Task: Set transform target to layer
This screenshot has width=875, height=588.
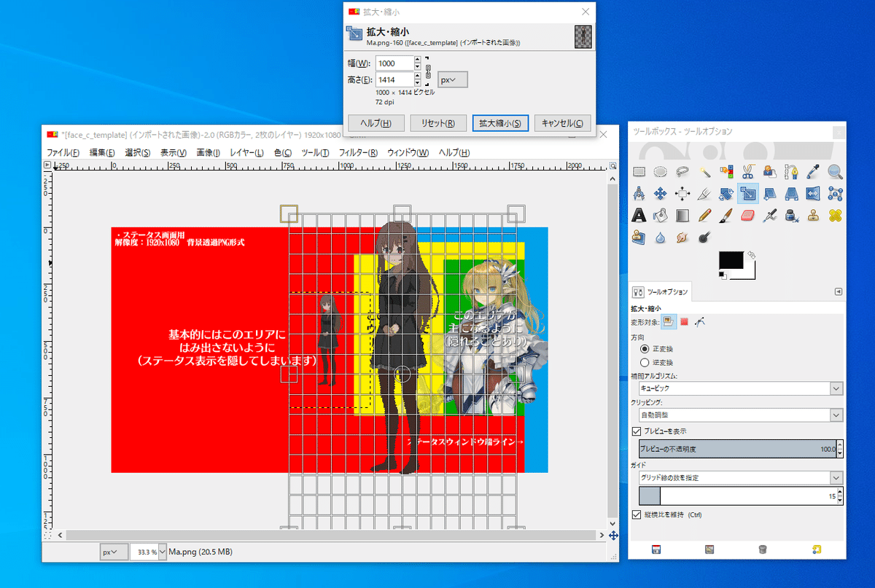Action: click(669, 321)
